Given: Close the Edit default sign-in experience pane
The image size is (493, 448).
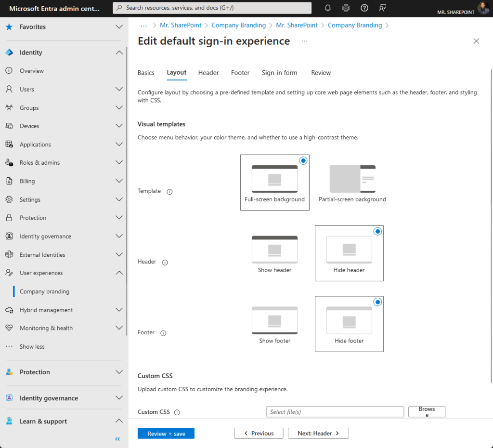Looking at the screenshot, I should click(x=476, y=41).
